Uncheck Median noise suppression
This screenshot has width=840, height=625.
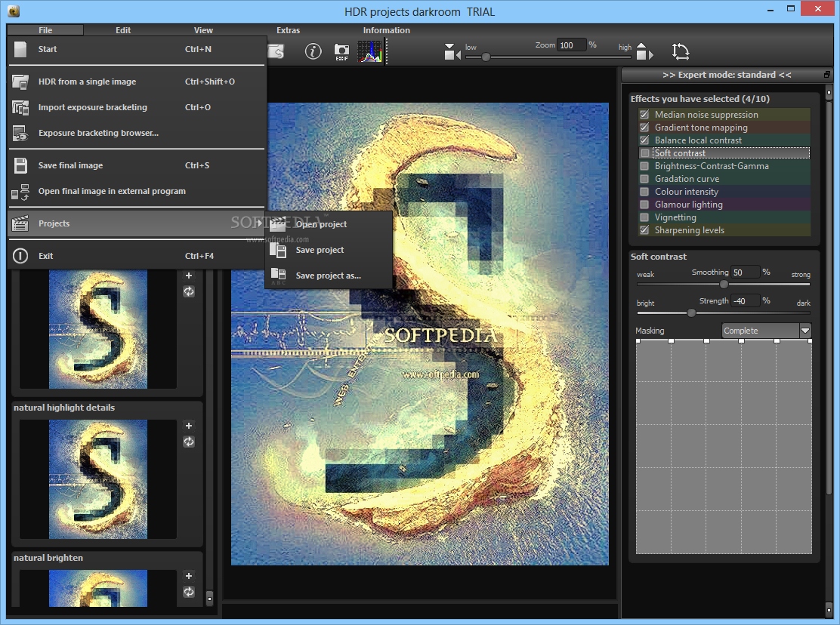(644, 115)
